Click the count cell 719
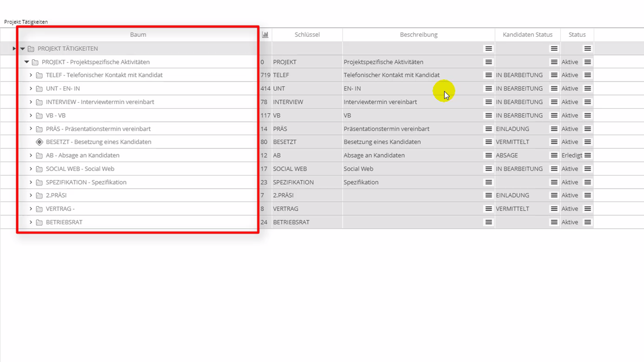The image size is (644, 362). pyautogui.click(x=265, y=75)
